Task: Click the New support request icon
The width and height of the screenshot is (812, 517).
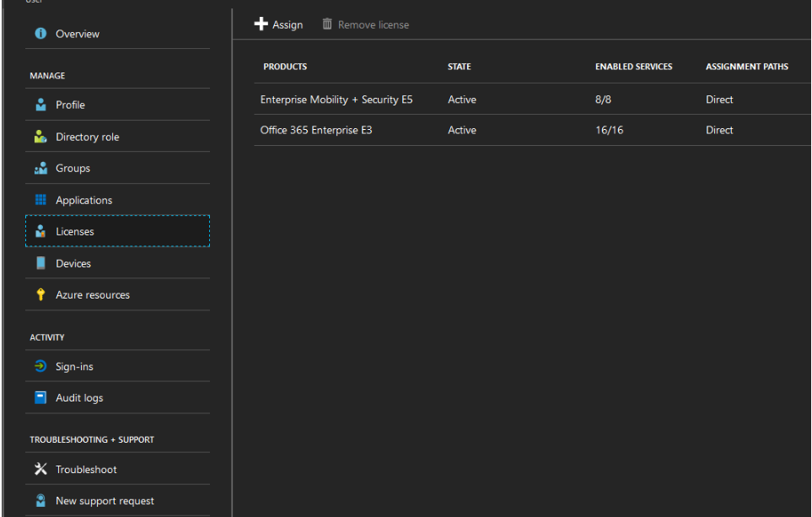Action: click(x=40, y=501)
